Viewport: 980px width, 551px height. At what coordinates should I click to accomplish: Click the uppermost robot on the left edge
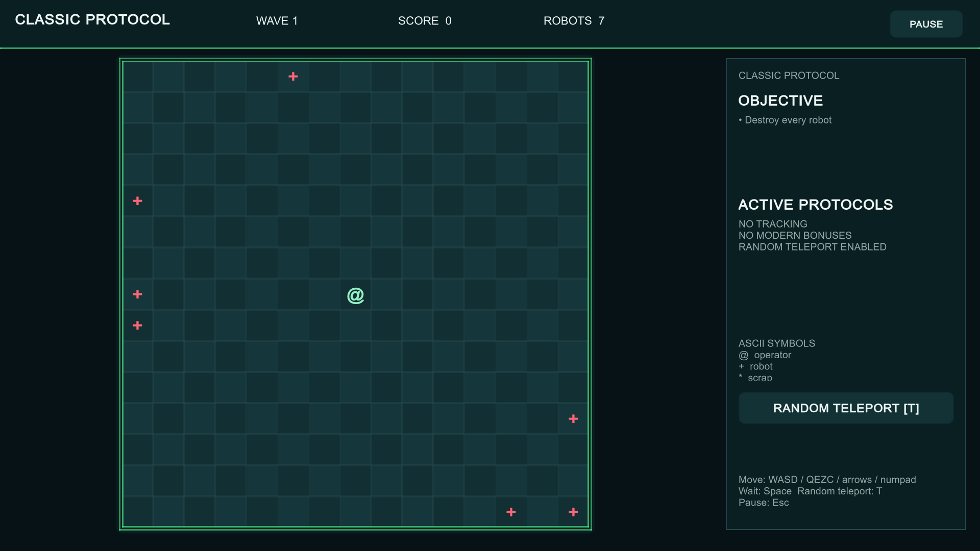point(137,201)
